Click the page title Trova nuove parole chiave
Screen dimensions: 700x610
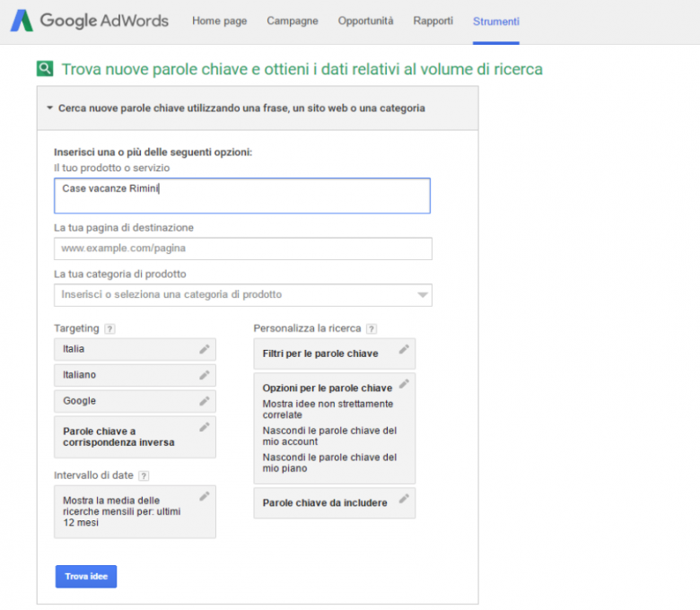pos(302,69)
